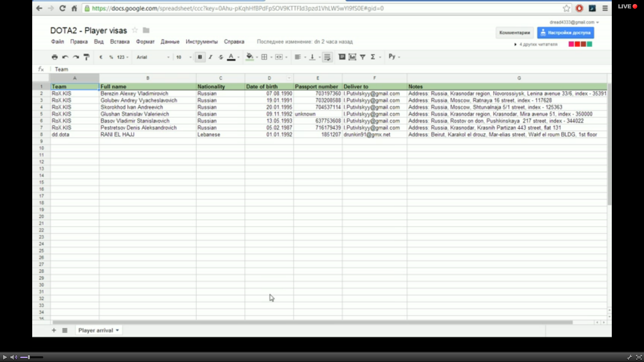Open the fill color bucket tool

tap(250, 57)
